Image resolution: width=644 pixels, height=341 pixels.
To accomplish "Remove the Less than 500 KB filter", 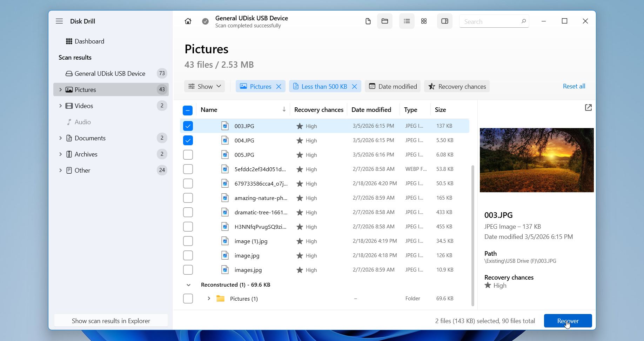I will 354,86.
